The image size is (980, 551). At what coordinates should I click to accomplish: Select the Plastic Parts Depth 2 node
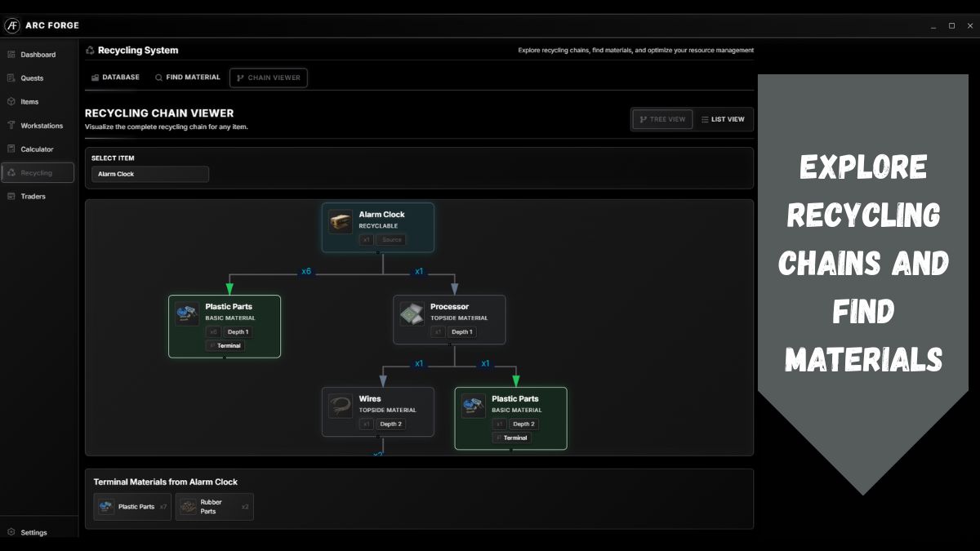511,419
